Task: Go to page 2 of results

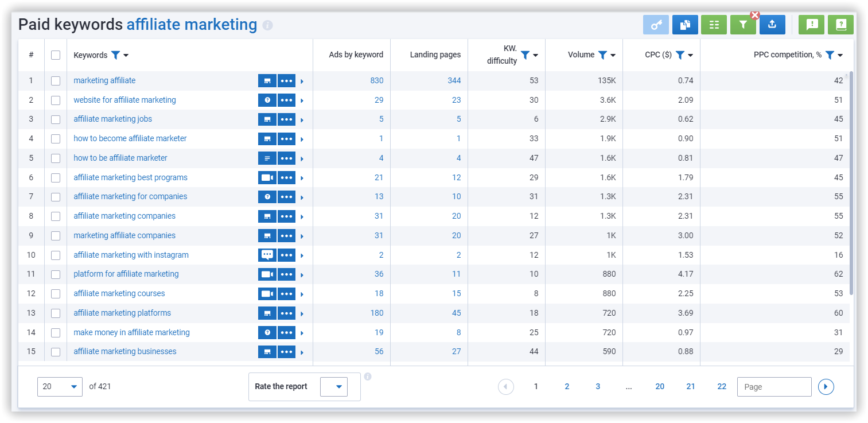Action: coord(567,387)
